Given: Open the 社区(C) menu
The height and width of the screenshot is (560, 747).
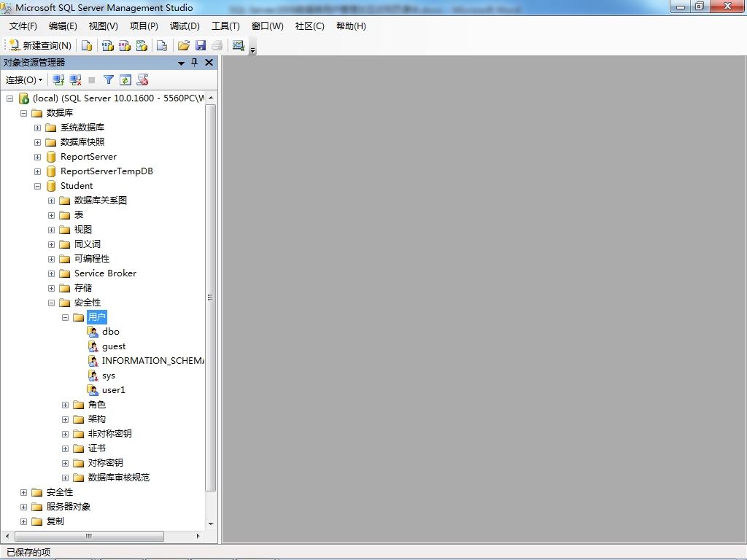Looking at the screenshot, I should point(309,26).
